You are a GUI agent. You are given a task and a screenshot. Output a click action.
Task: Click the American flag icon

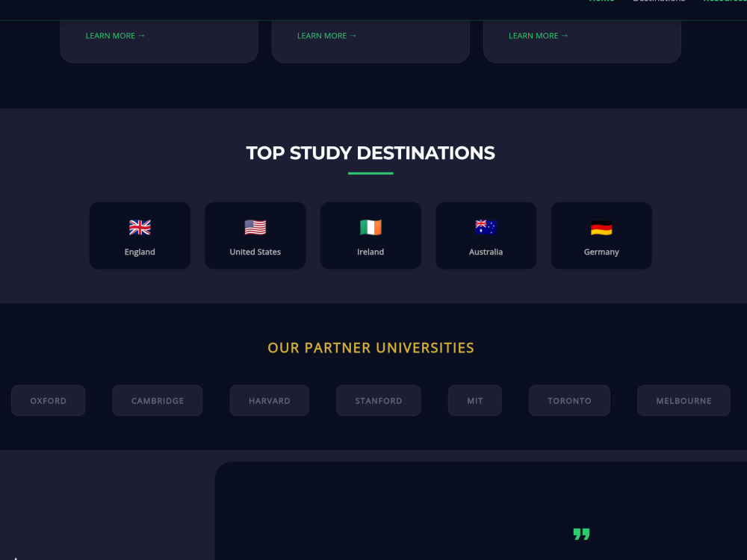[x=255, y=227]
